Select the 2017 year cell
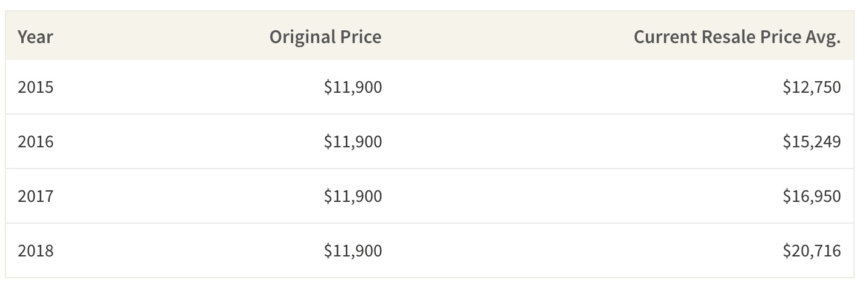 tap(35, 196)
